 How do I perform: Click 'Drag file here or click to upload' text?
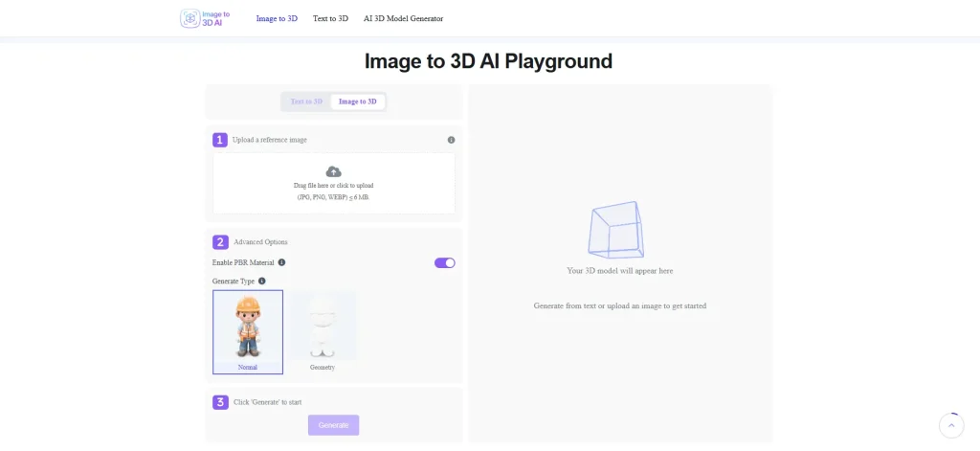click(x=334, y=186)
